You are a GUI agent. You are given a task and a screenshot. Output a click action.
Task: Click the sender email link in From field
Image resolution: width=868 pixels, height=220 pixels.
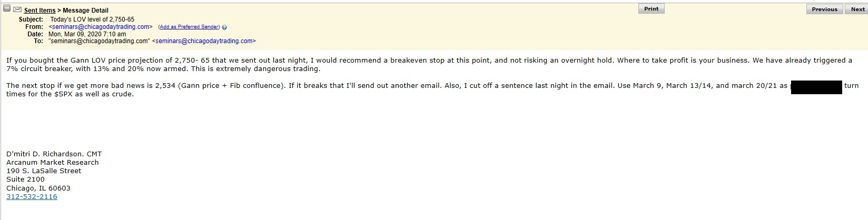101,27
